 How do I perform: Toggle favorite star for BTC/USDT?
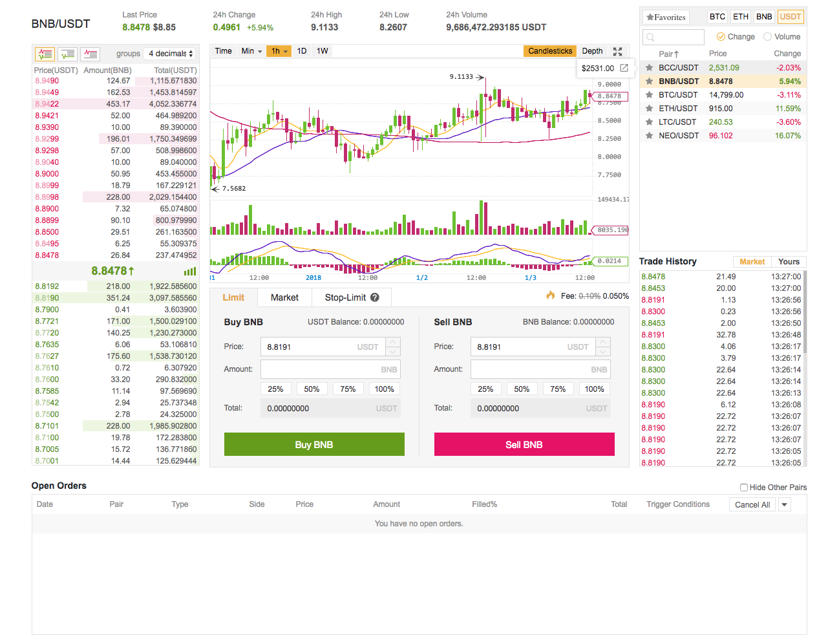(649, 94)
